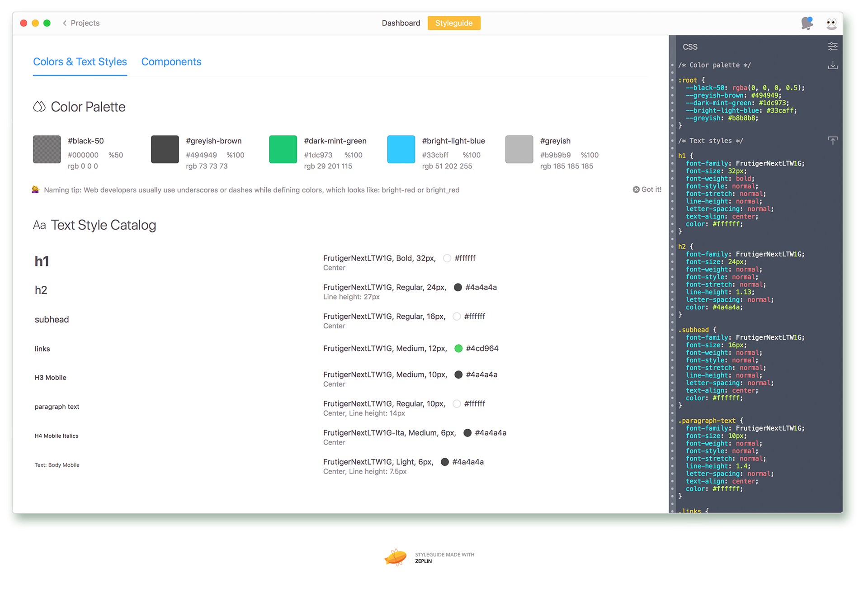The image size is (868, 597).
Task: Open the notifications bell icon
Action: 807,23
